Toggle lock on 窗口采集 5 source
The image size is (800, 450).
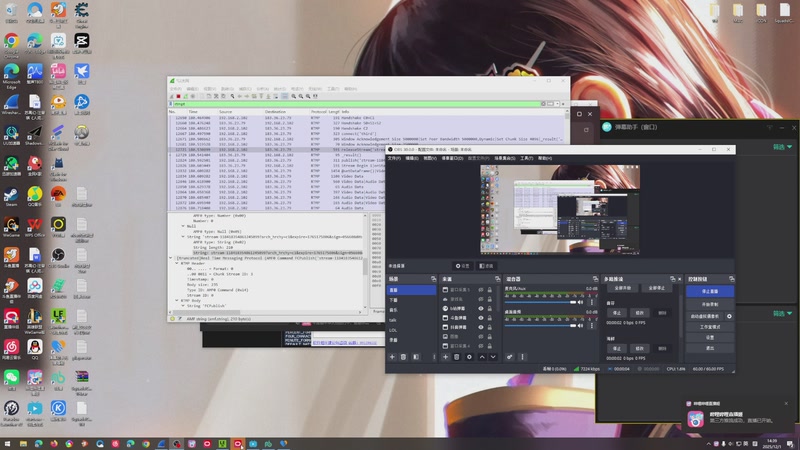(x=490, y=290)
